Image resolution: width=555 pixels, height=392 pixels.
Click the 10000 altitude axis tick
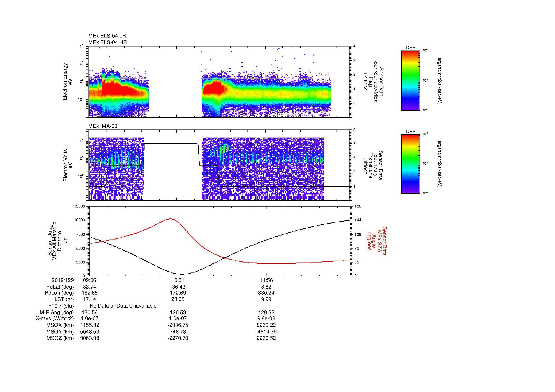tap(80, 220)
